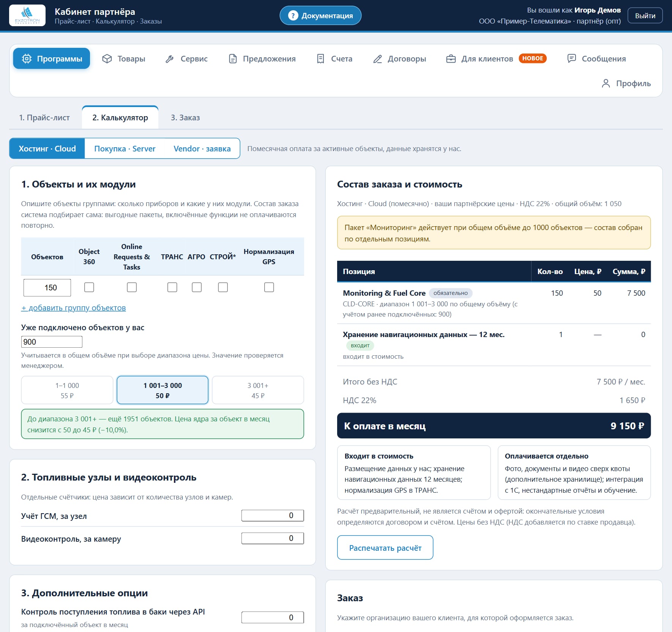The height and width of the screenshot is (632, 672).
Task: Click the person icon next to Профиль
Action: click(606, 83)
